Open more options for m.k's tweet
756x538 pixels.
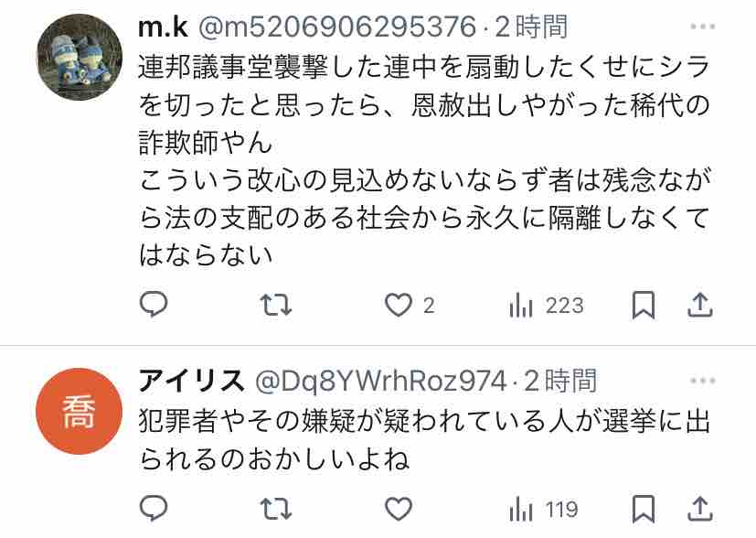tap(702, 27)
